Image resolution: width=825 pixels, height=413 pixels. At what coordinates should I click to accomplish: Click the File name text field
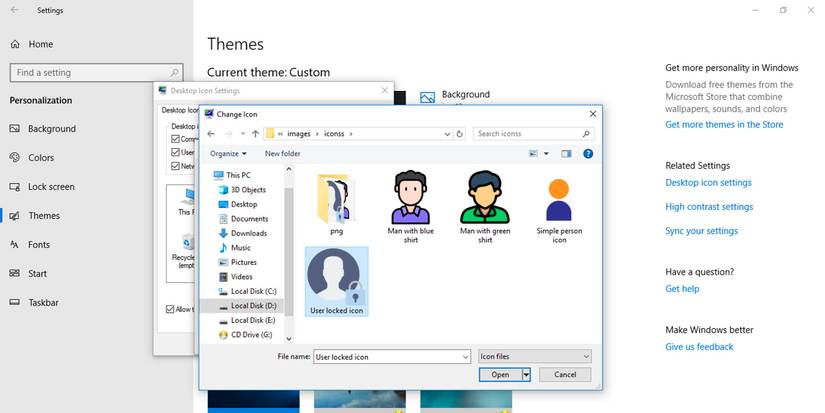tap(387, 357)
